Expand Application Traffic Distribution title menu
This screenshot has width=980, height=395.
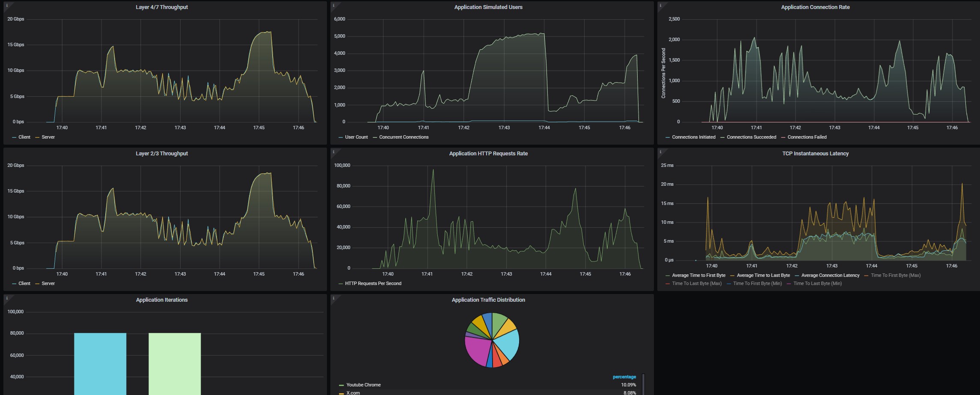pos(488,300)
